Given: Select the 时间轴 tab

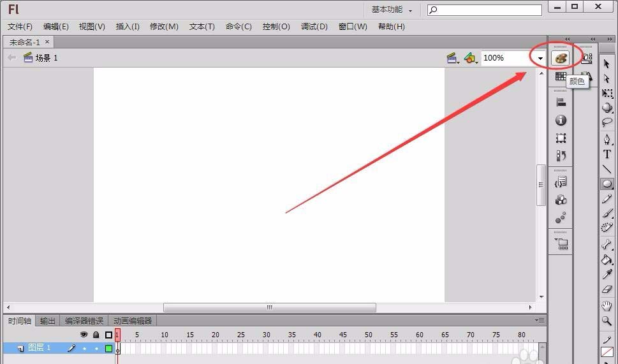Looking at the screenshot, I should click(x=19, y=321).
